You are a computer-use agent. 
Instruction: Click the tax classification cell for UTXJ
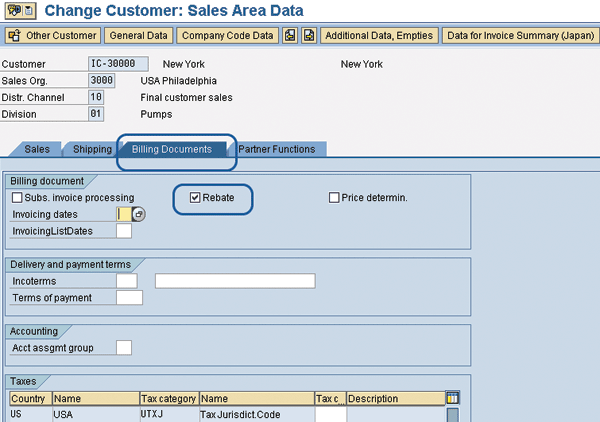pyautogui.click(x=331, y=414)
